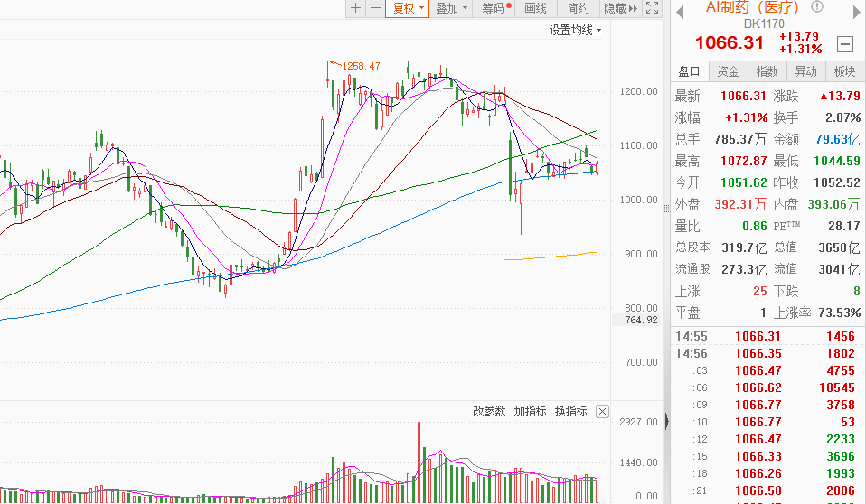The height and width of the screenshot is (504, 866).
Task: Click the 764.92 price axis label
Action: click(x=641, y=319)
